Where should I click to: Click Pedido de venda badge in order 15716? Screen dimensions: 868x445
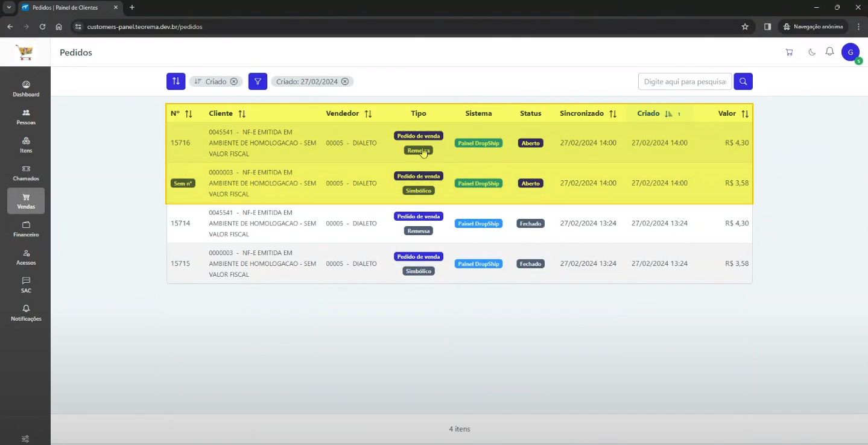[419, 136]
